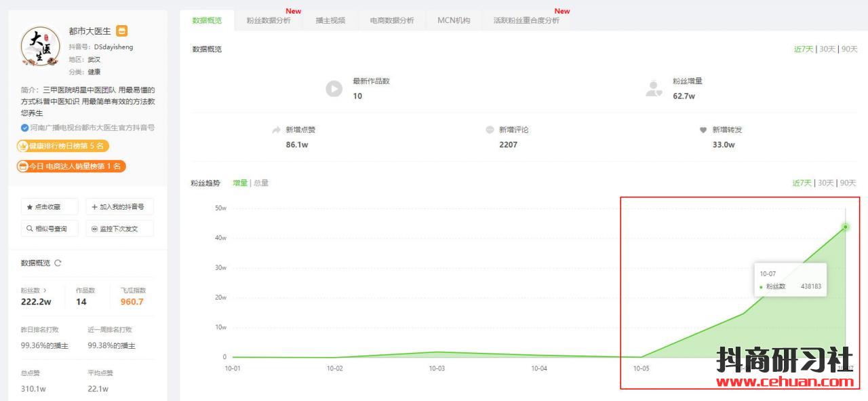Click the share arrow icon beside 新增点赞
The height and width of the screenshot is (401, 868).
[x=276, y=130]
